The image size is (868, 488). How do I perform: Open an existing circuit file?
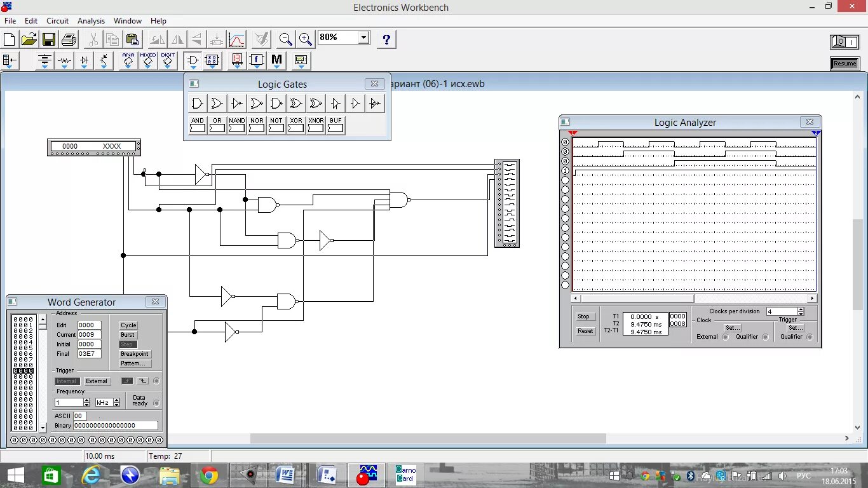coord(29,39)
